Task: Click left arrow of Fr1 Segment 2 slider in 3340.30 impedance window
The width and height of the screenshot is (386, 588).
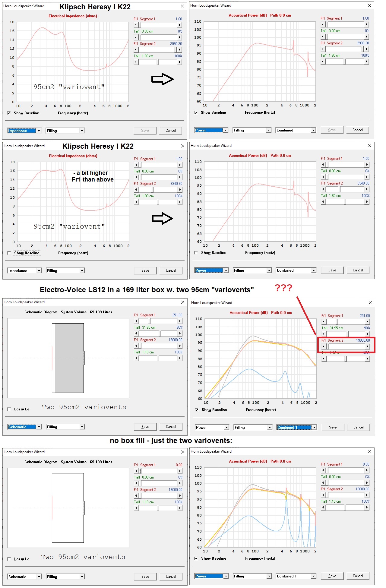Action: (x=136, y=190)
